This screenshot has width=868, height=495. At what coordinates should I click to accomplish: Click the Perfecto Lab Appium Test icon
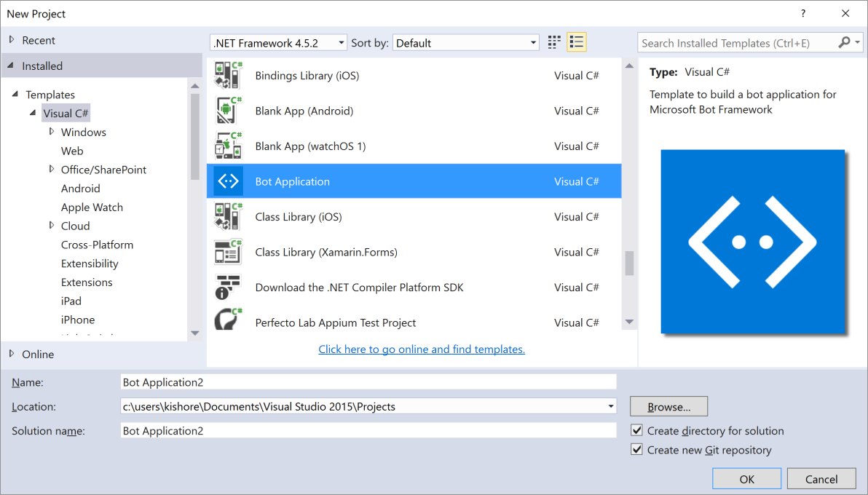[229, 320]
